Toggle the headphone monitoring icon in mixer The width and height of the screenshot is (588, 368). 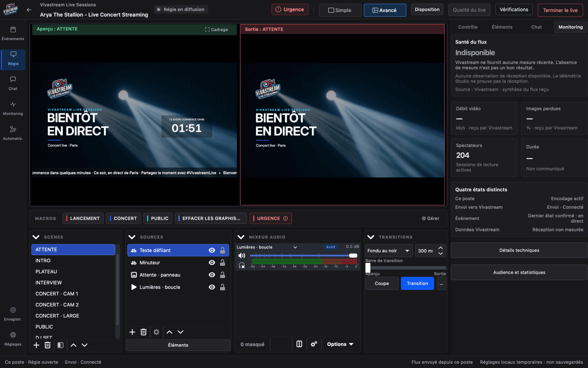tap(241, 265)
